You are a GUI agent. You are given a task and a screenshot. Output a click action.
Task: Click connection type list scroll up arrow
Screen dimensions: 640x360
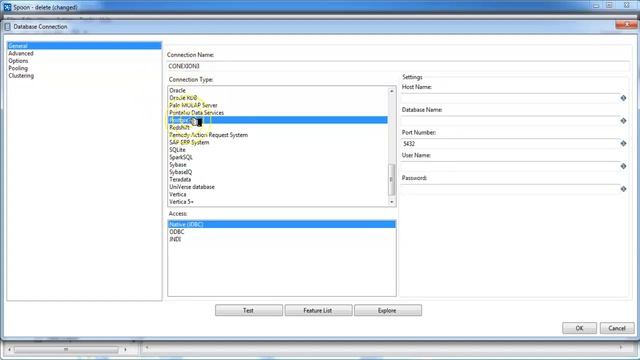coord(392,91)
